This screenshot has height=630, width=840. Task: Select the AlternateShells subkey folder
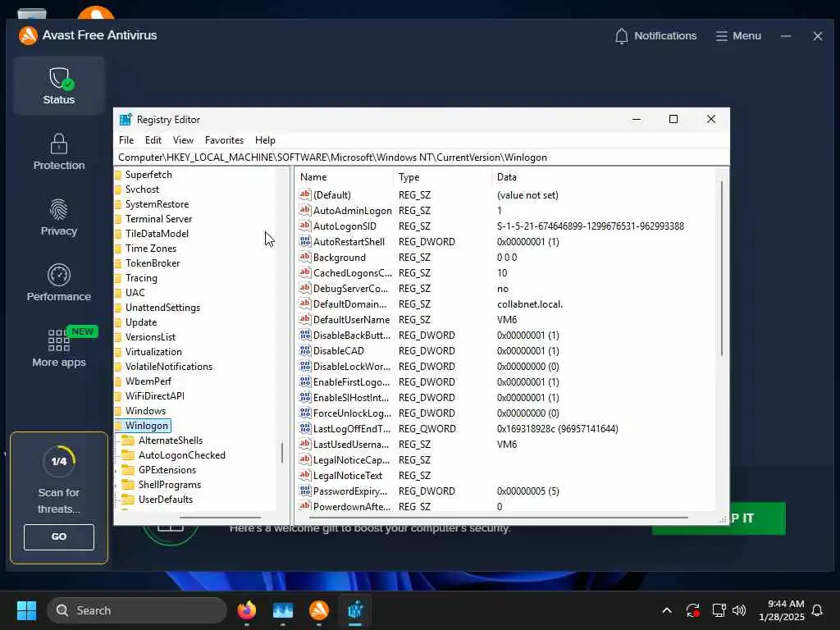[x=171, y=441]
